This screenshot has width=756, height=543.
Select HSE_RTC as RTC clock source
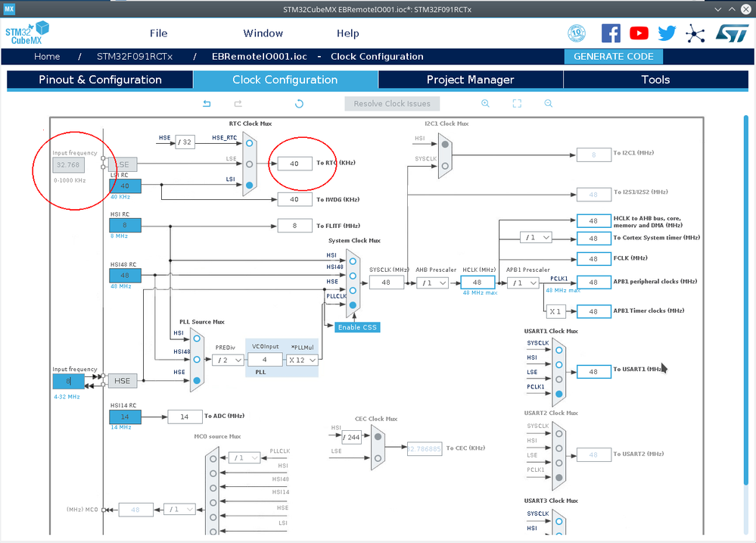[x=249, y=143]
